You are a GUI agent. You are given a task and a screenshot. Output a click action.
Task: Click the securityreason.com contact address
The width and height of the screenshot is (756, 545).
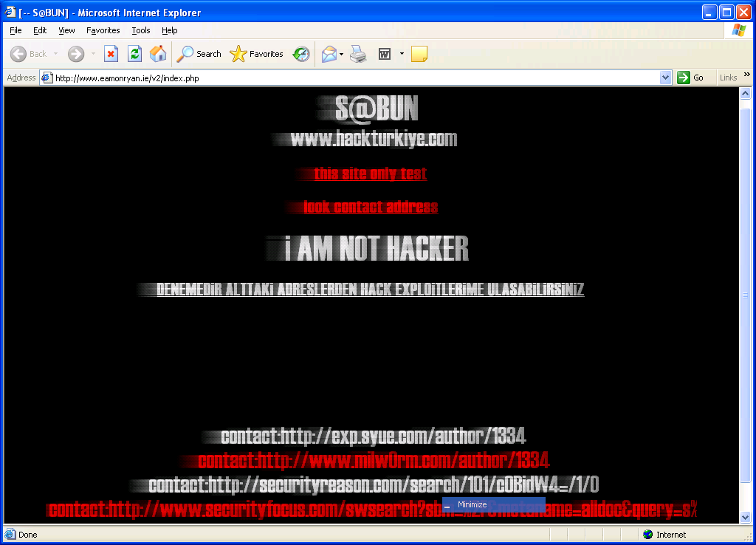pos(374,484)
